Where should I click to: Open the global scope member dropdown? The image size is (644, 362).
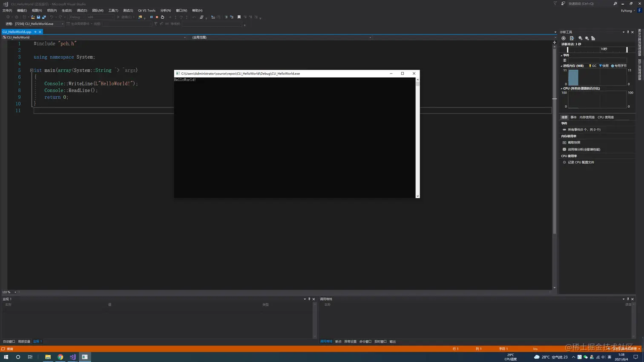point(370,37)
